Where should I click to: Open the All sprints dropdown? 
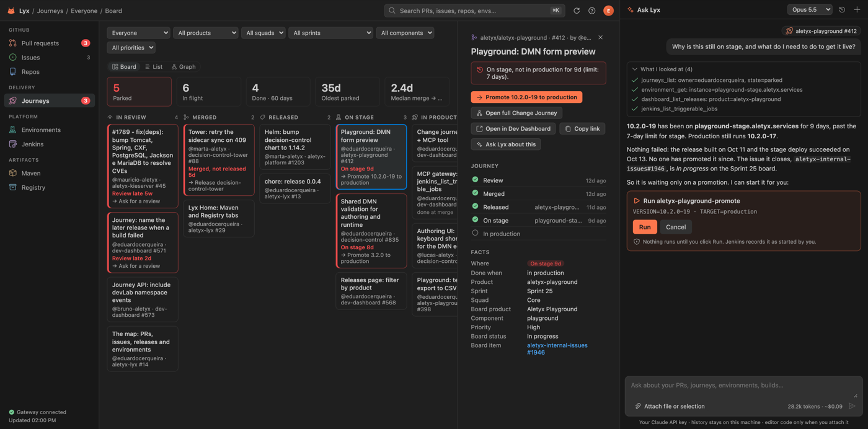(x=330, y=33)
